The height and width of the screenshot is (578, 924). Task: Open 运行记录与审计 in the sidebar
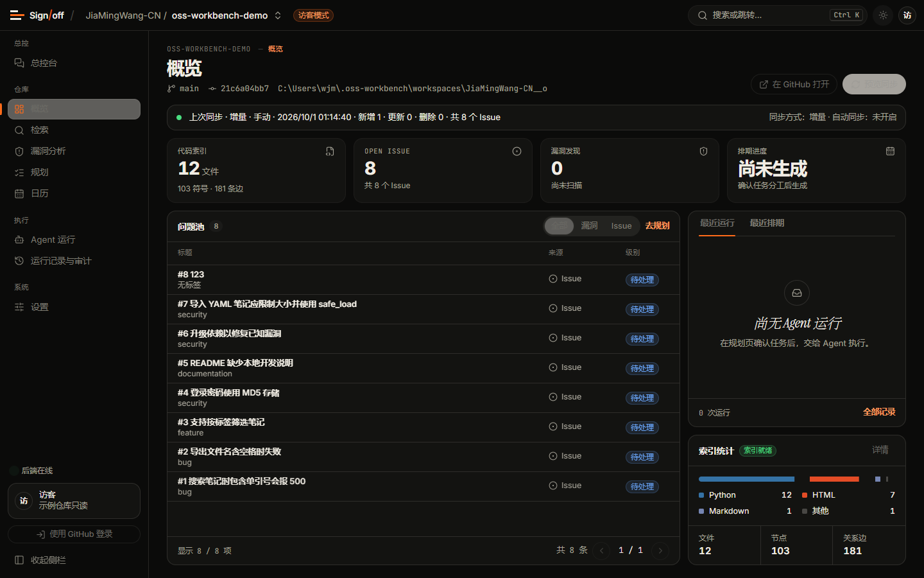coord(74,261)
